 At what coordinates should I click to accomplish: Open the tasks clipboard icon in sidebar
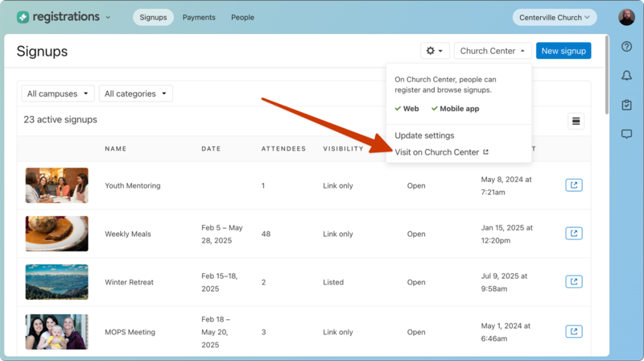tap(626, 105)
